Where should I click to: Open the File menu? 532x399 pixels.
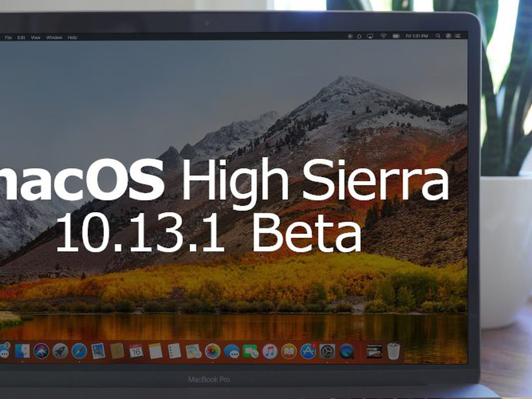pos(8,38)
